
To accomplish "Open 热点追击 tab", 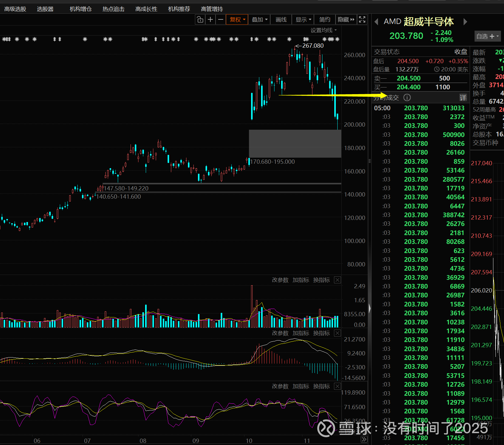I will (114, 9).
